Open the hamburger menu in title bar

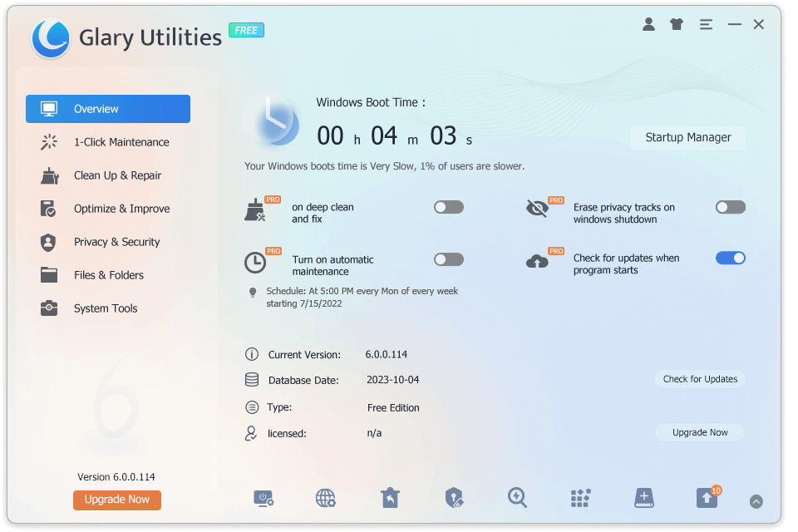(706, 25)
